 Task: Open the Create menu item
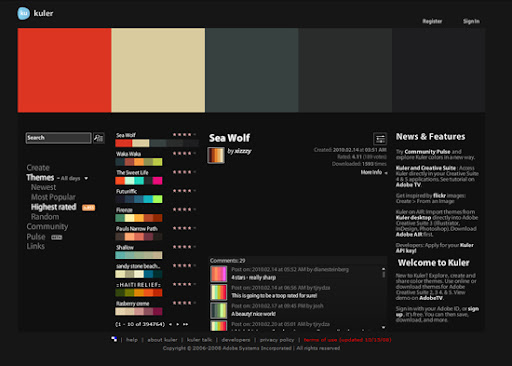(38, 168)
